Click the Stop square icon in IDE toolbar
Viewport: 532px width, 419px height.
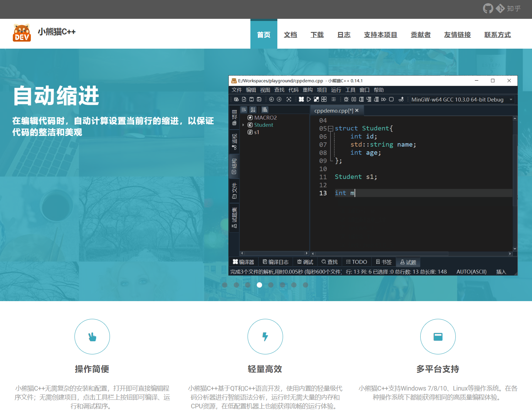tap(391, 99)
